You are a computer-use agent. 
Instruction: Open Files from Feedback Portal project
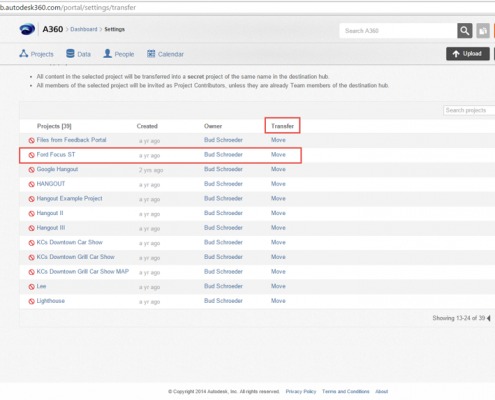click(71, 140)
